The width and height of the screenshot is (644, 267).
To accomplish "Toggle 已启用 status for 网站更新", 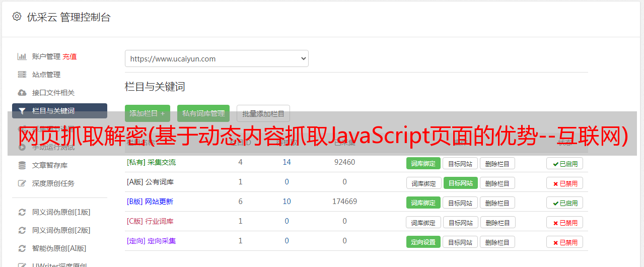I will pyautogui.click(x=565, y=203).
